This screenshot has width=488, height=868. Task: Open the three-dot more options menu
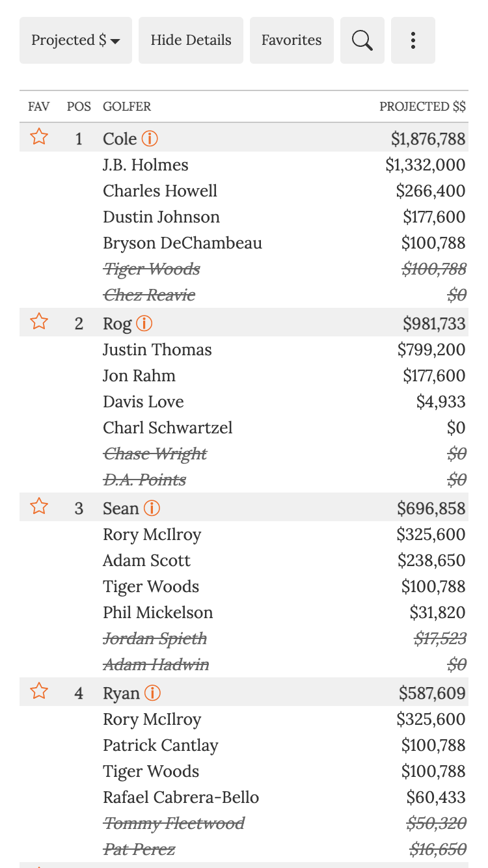(413, 40)
